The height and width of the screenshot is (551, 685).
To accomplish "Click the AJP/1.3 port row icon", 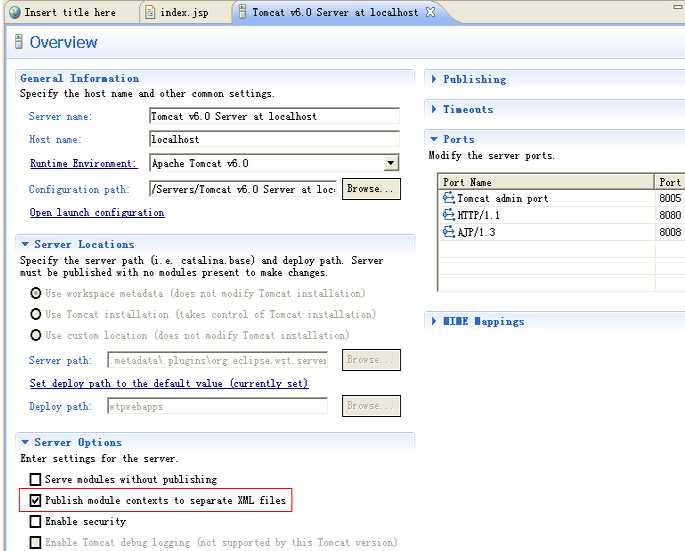I will 448,232.
